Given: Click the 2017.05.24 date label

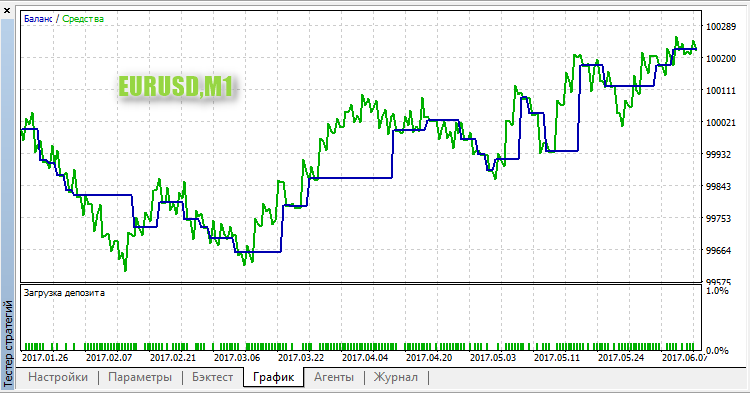Looking at the screenshot, I should (621, 358).
